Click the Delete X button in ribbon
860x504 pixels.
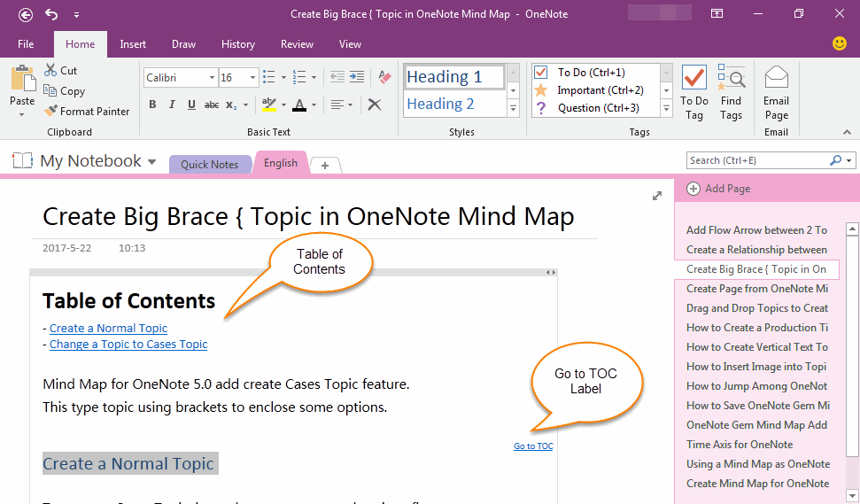(375, 105)
